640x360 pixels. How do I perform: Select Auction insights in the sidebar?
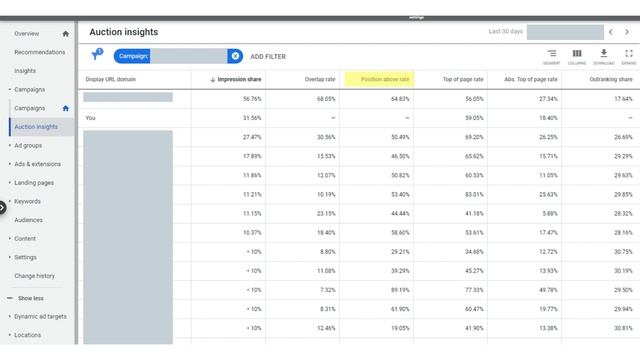point(36,127)
